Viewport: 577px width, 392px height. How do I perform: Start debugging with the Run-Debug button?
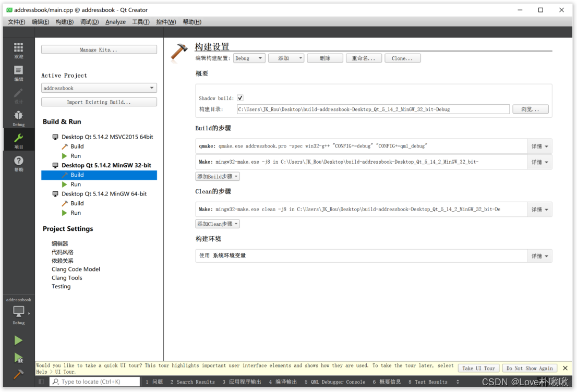(18, 358)
